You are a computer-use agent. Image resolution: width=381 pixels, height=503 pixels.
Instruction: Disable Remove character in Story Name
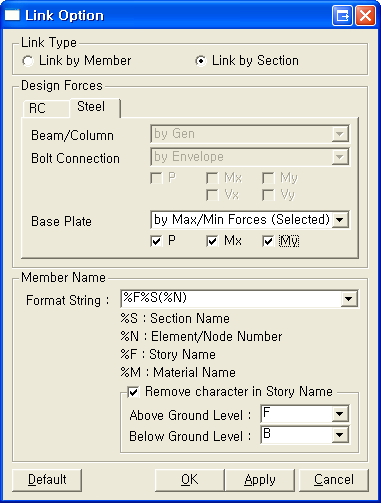[133, 392]
